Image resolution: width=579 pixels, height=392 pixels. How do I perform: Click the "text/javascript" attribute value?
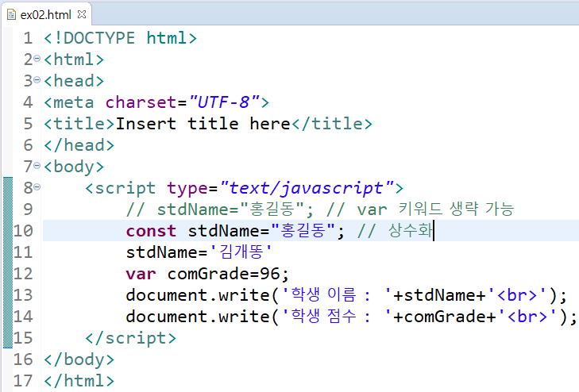tap(307, 188)
